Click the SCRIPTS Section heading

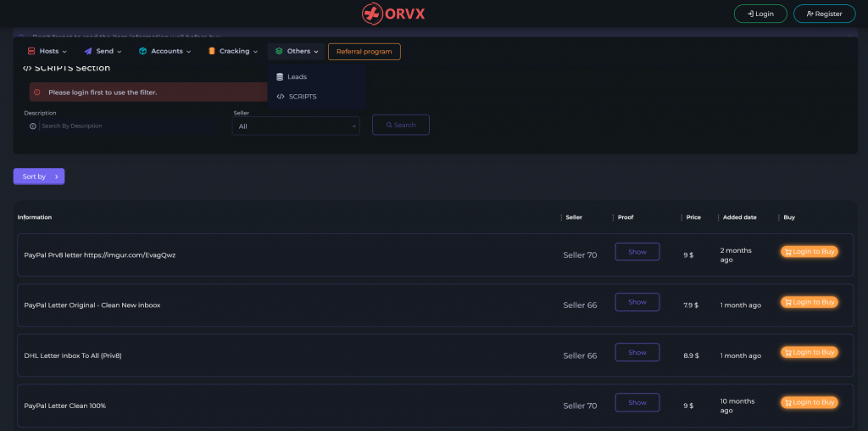(66, 68)
